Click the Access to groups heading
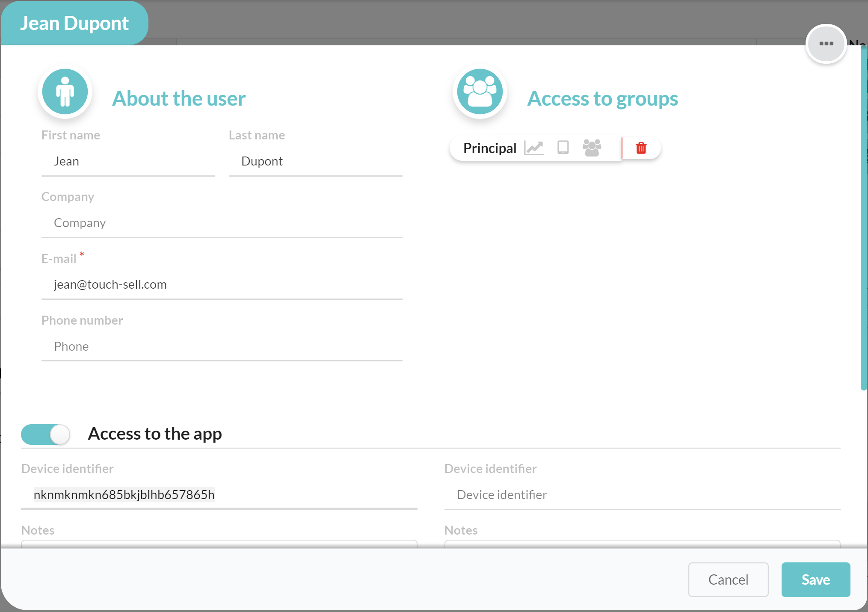The width and height of the screenshot is (868, 612). point(602,98)
